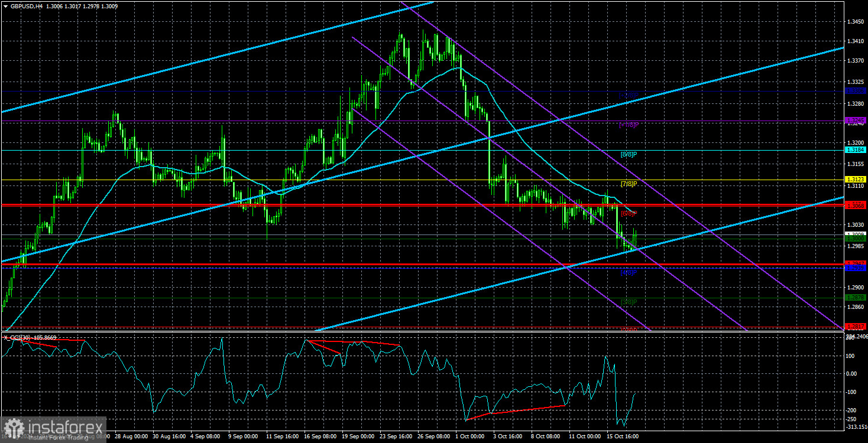
Task: Click the 1.3325 price axis value
Action: (856, 82)
